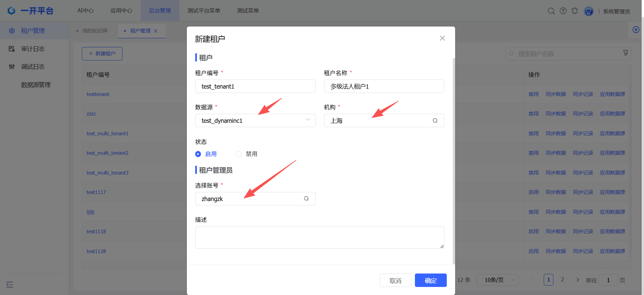
Task: Click the magnifier search icon in the top bar
Action: [551, 11]
